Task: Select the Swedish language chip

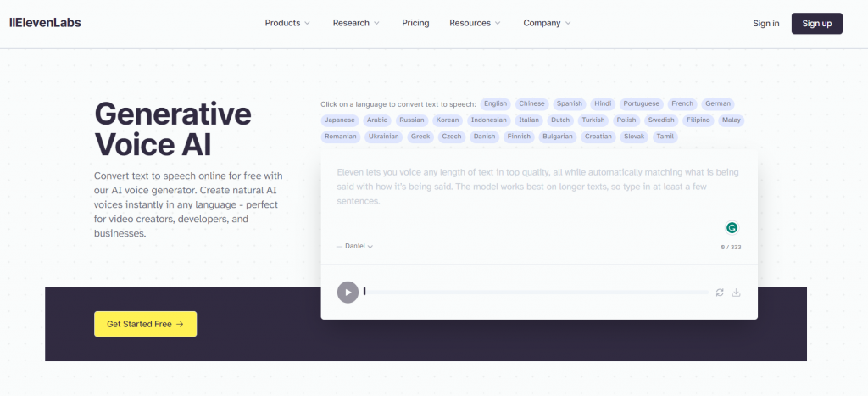Action: [661, 120]
